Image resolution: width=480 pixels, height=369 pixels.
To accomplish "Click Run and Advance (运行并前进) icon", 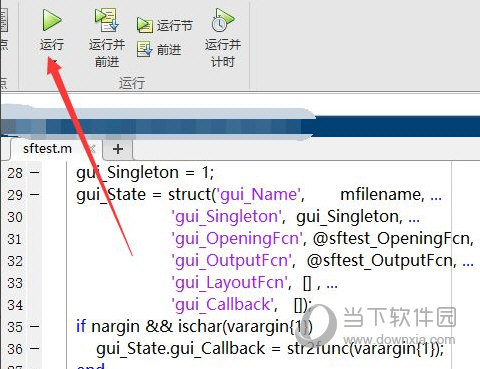I will point(107,19).
